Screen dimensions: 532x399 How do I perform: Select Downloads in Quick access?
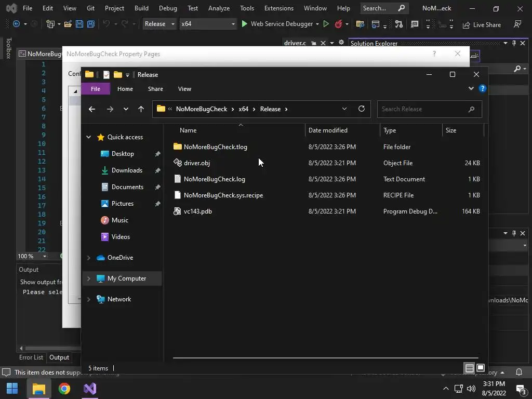(127, 170)
